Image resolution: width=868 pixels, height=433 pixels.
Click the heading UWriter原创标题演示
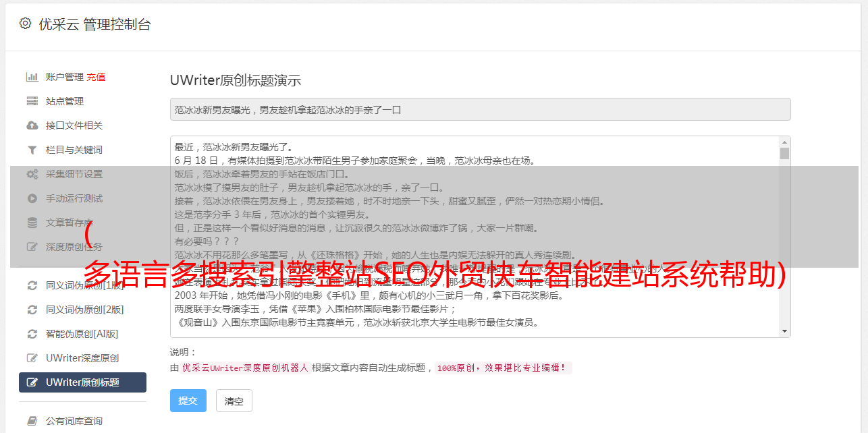click(x=236, y=80)
